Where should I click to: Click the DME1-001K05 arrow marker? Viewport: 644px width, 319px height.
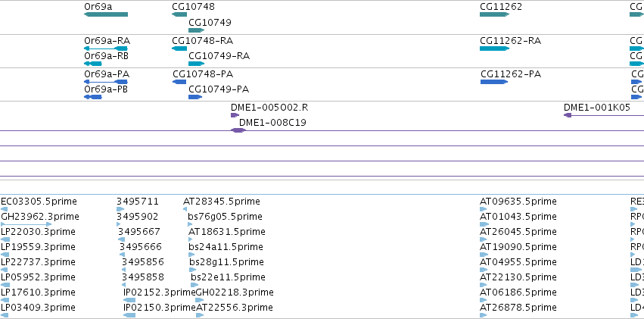(568, 115)
